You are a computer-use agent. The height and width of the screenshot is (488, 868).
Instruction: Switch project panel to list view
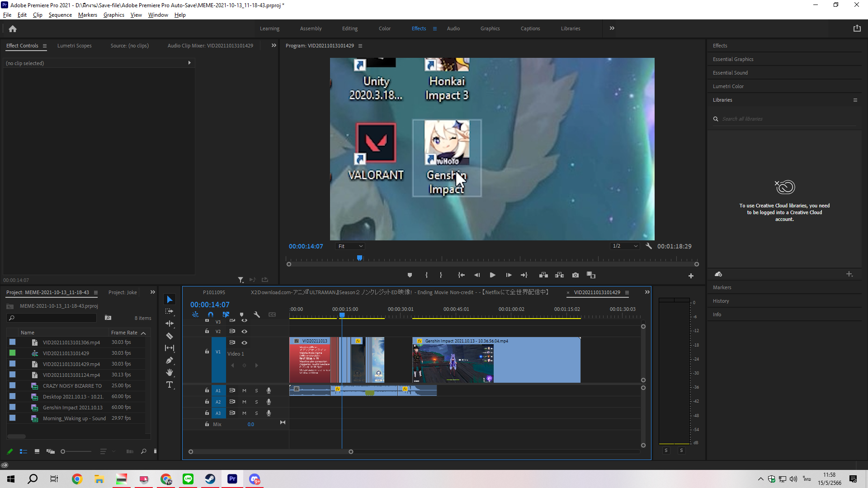[x=24, y=451]
